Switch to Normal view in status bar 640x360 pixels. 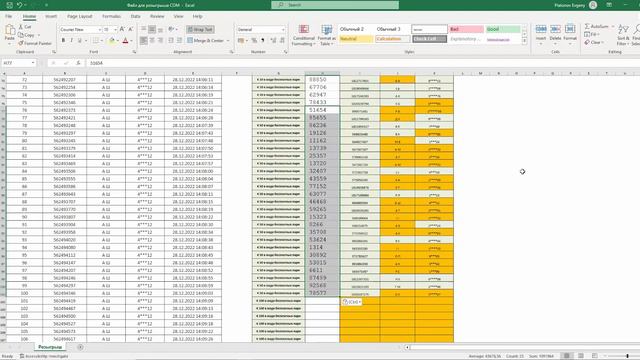(567, 356)
